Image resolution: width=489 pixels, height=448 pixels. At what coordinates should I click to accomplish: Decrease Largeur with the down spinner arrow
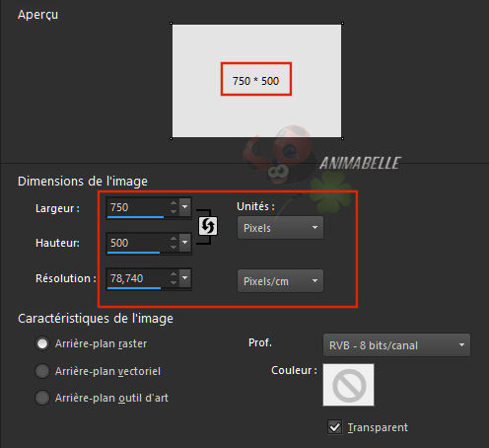pyautogui.click(x=174, y=211)
